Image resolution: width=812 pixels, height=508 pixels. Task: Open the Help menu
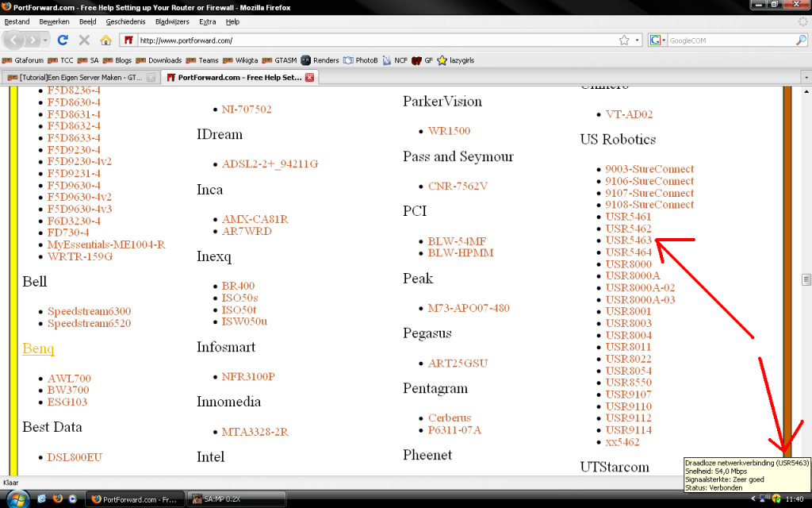pos(232,21)
